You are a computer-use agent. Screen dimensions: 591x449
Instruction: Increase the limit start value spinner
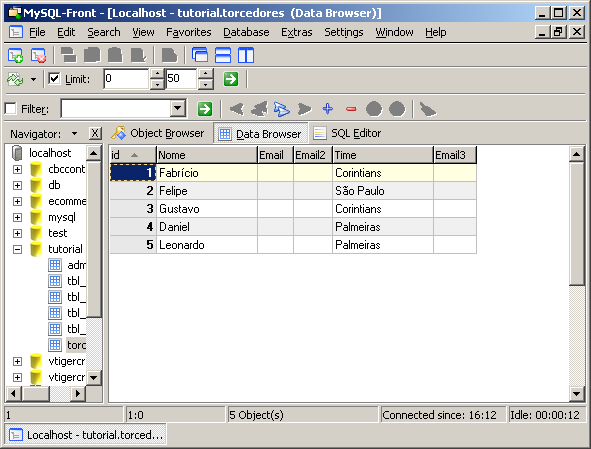click(x=157, y=74)
